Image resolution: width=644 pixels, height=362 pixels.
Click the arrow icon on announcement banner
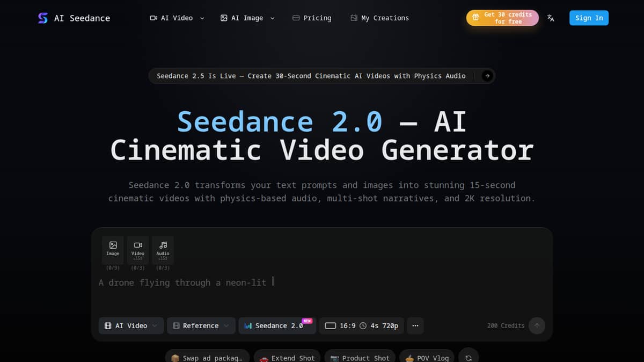coord(487,76)
